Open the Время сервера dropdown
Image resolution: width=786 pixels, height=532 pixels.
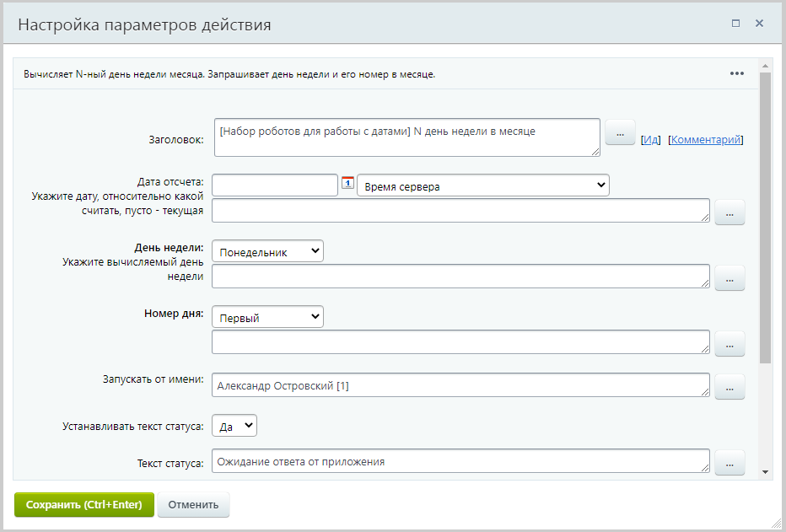(x=483, y=185)
